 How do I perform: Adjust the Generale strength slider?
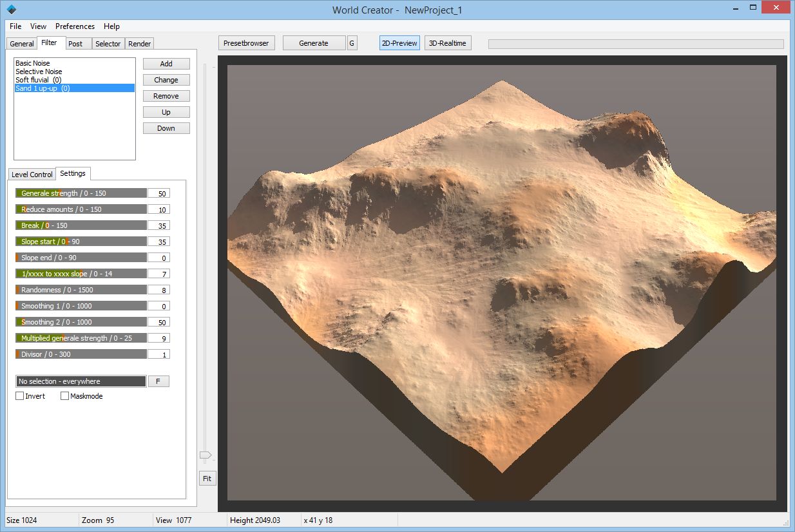coord(81,193)
